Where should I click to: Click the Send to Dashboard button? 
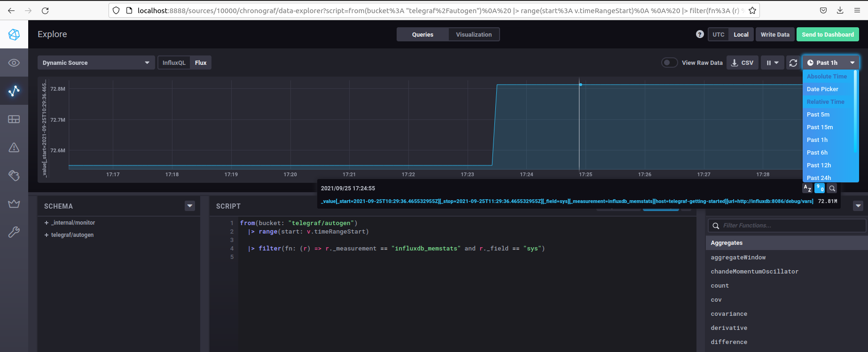[x=828, y=34]
